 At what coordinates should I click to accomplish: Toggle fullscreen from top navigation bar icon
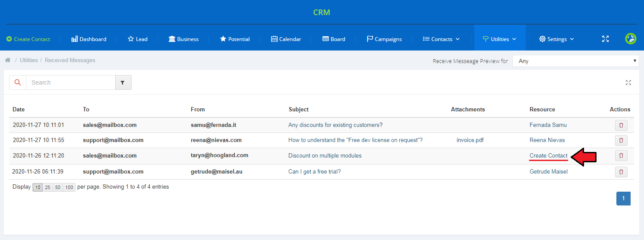(606, 39)
